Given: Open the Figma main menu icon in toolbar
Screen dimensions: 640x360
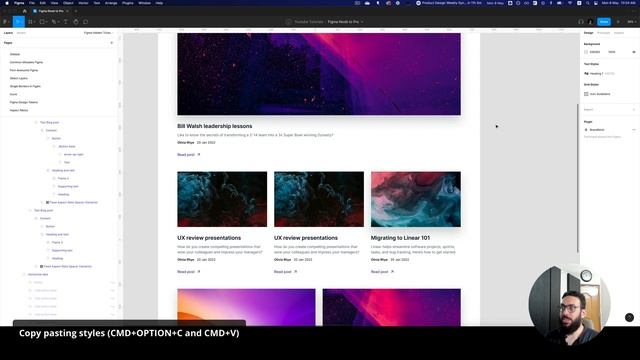Looking at the screenshot, I should (6, 22).
